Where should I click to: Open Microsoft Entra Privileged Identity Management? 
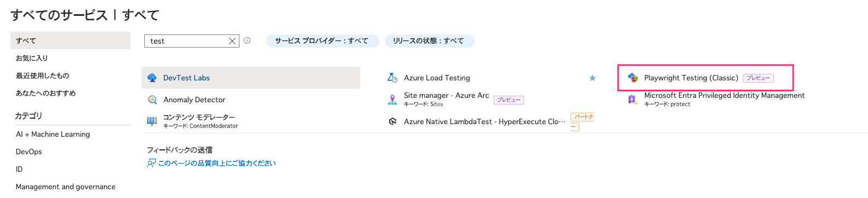tap(724, 95)
